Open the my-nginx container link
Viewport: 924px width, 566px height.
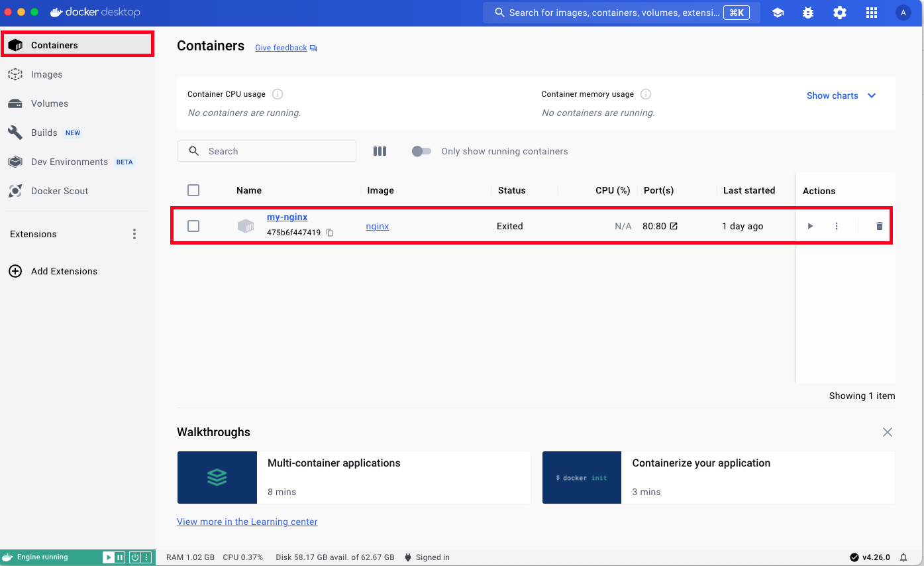287,217
